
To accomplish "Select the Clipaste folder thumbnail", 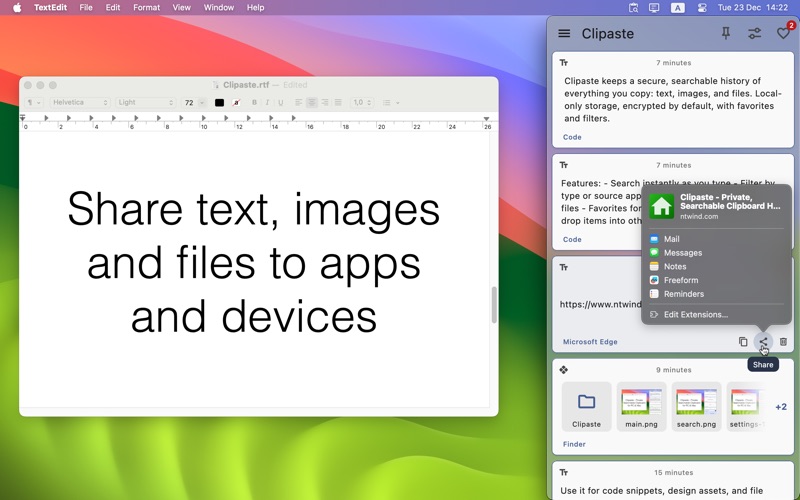I will (x=586, y=406).
